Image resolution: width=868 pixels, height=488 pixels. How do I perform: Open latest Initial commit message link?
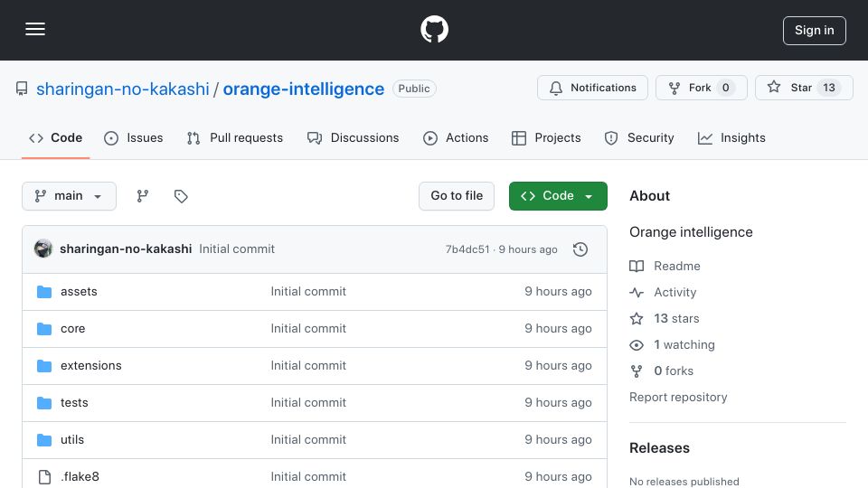click(237, 249)
